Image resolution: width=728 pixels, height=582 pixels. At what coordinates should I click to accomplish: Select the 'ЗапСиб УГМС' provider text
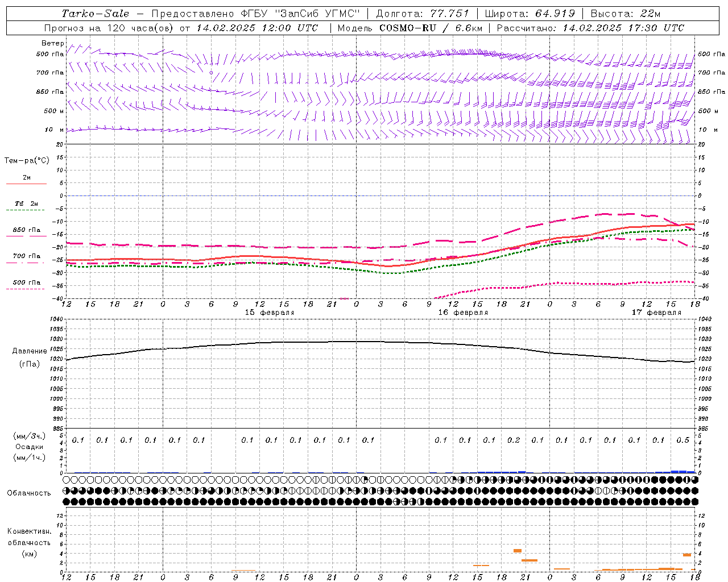point(318,14)
